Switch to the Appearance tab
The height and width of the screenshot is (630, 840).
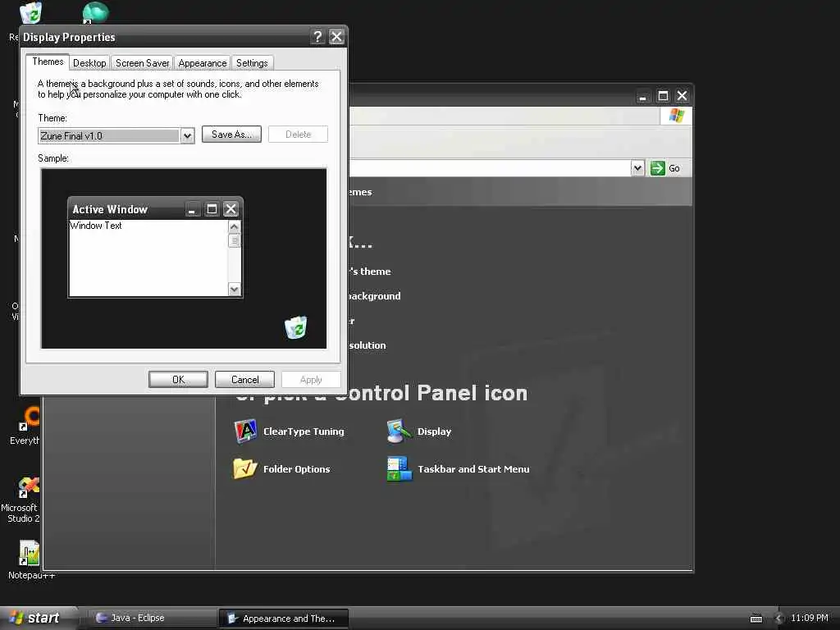click(203, 62)
